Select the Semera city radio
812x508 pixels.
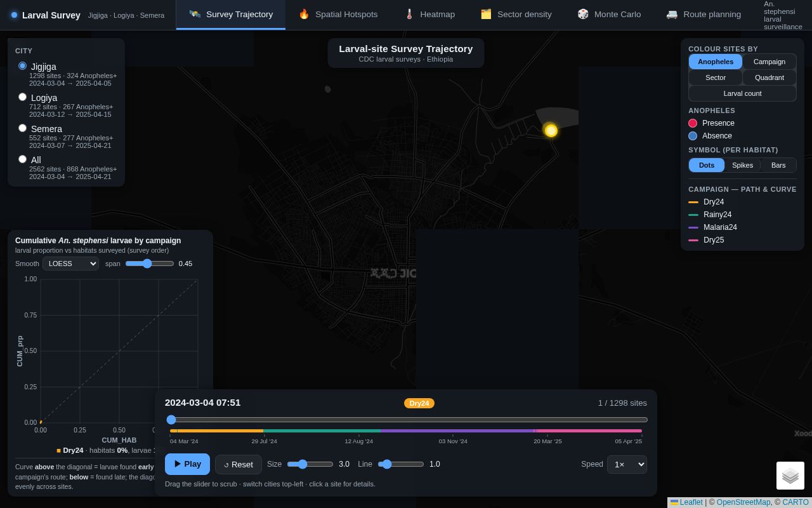tap(22, 128)
